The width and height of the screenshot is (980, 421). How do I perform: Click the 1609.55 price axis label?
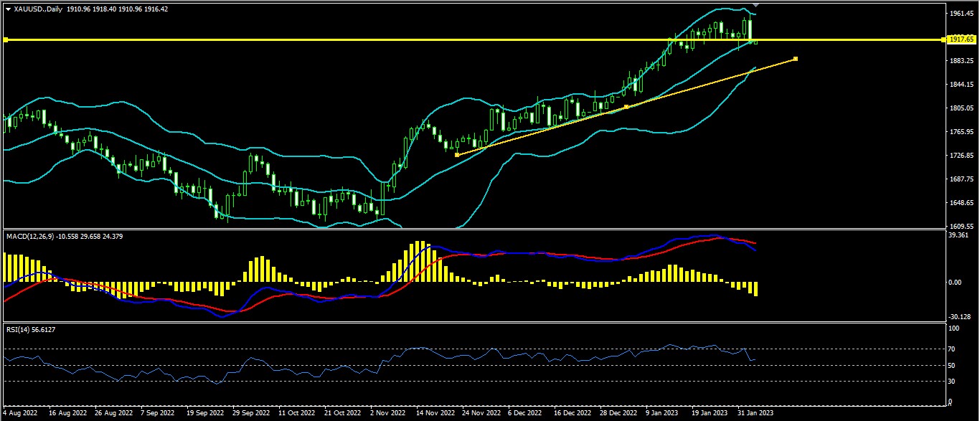click(x=958, y=226)
